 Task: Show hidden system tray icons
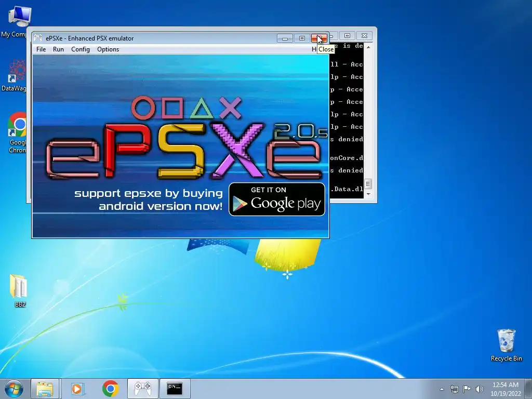click(x=442, y=389)
